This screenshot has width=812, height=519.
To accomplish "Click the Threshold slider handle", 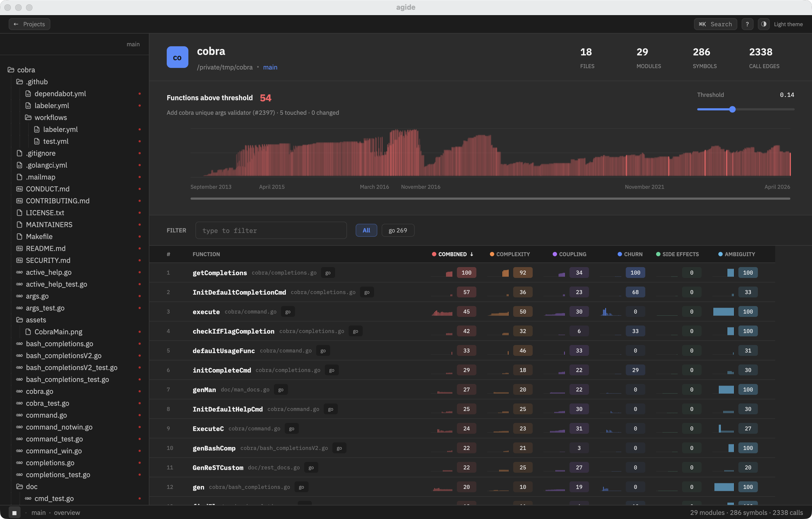I will click(x=732, y=109).
